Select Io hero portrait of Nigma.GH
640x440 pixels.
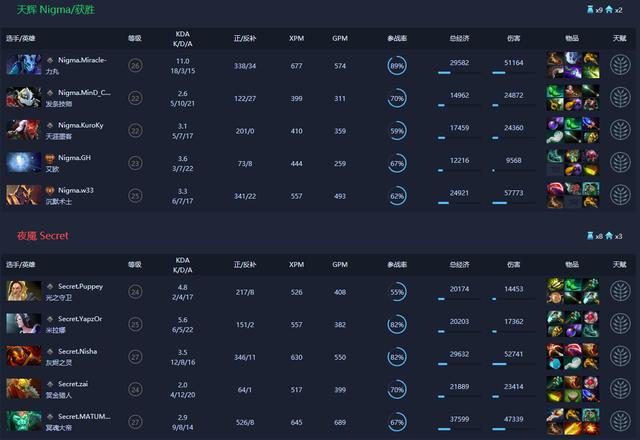coord(24,162)
